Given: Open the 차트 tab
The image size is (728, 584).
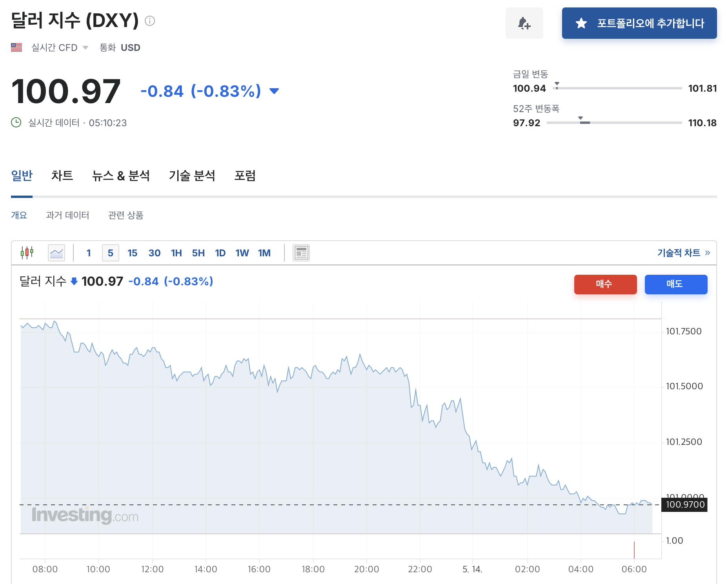Looking at the screenshot, I should coord(62,176).
